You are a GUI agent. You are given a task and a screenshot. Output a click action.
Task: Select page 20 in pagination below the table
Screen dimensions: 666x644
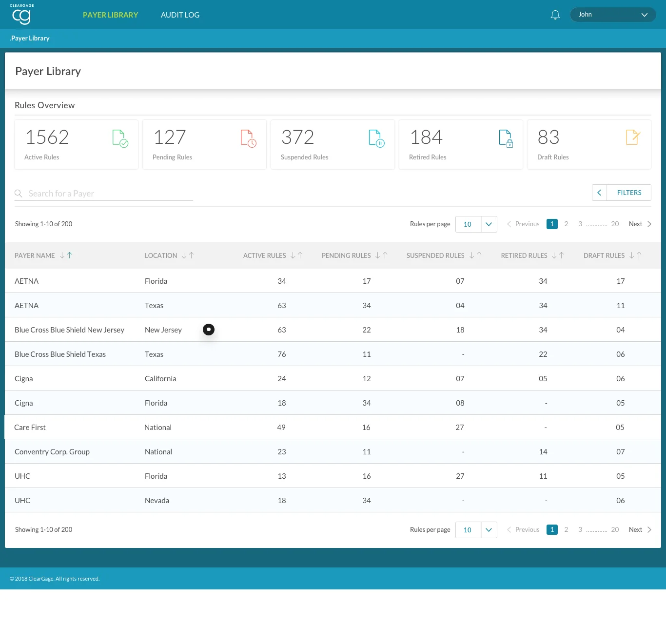click(x=615, y=530)
